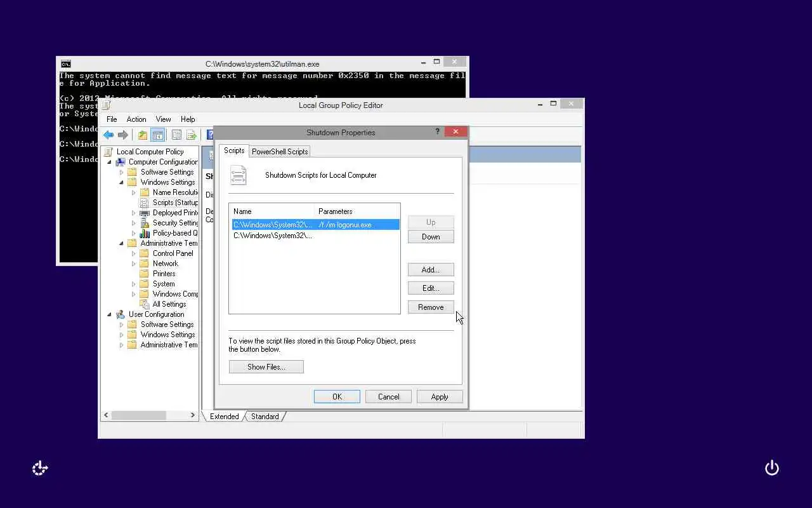Click the Up One Level folder toolbar icon

pyautogui.click(x=143, y=135)
